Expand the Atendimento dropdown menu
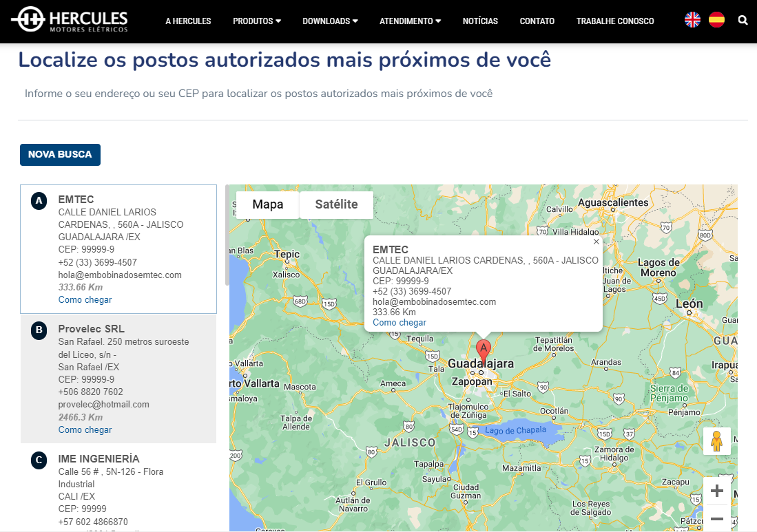The image size is (757, 532). [410, 21]
